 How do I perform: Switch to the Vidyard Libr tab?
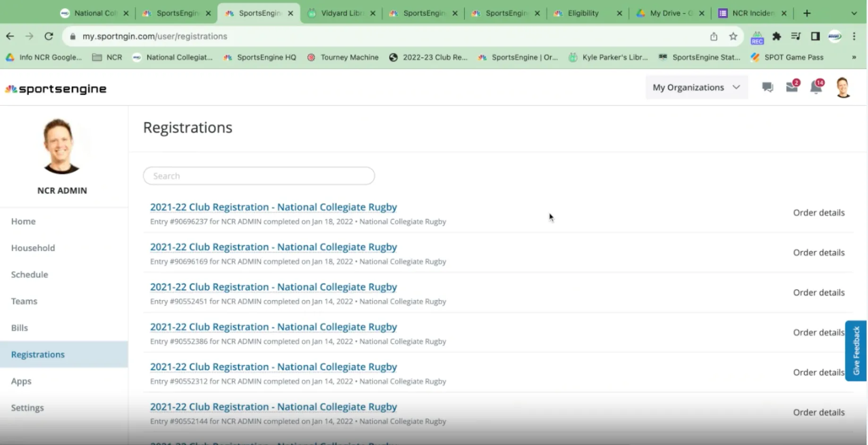coord(341,13)
